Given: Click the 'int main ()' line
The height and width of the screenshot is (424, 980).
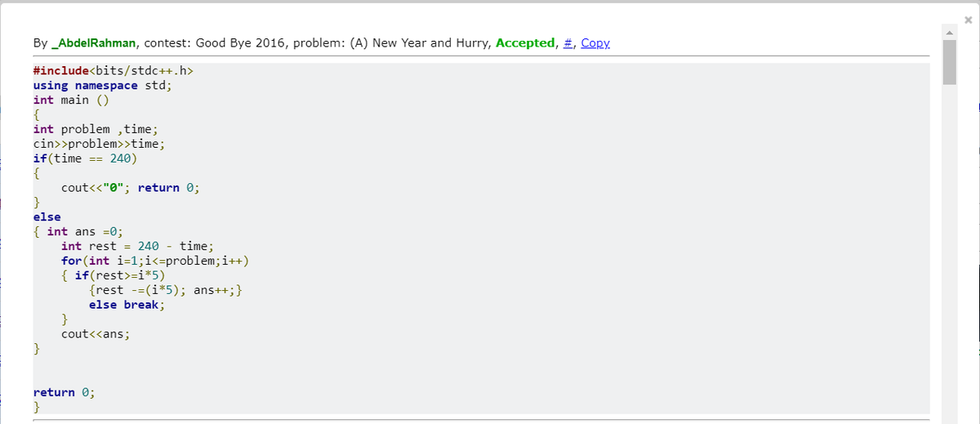Looking at the screenshot, I should tap(72, 100).
